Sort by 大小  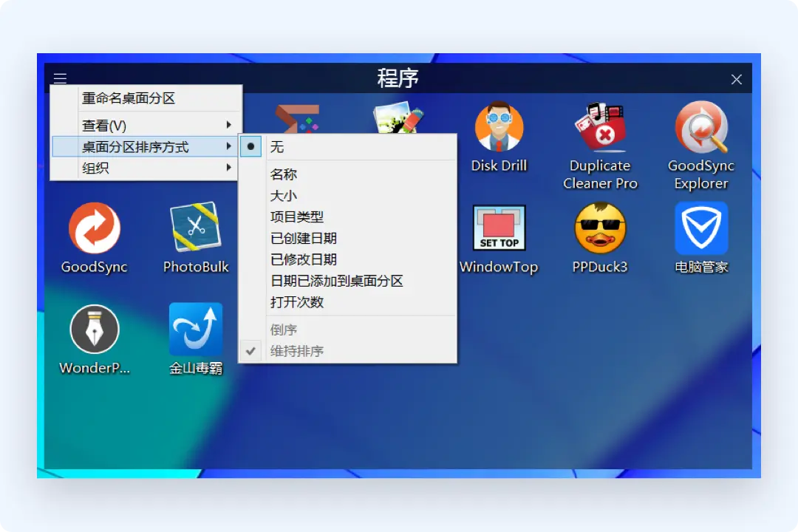pyautogui.click(x=347, y=196)
